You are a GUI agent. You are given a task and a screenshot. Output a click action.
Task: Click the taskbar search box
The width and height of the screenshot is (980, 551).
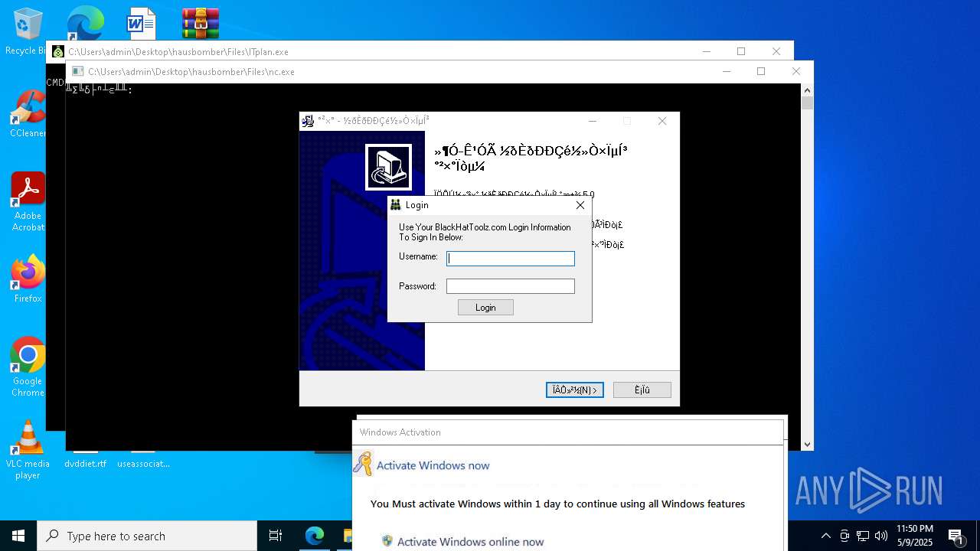coord(147,536)
